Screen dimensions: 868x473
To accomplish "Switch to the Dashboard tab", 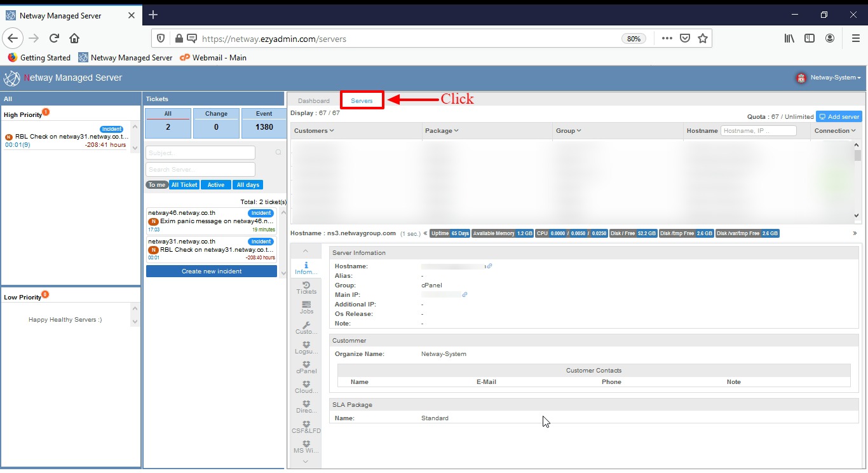I will 314,101.
